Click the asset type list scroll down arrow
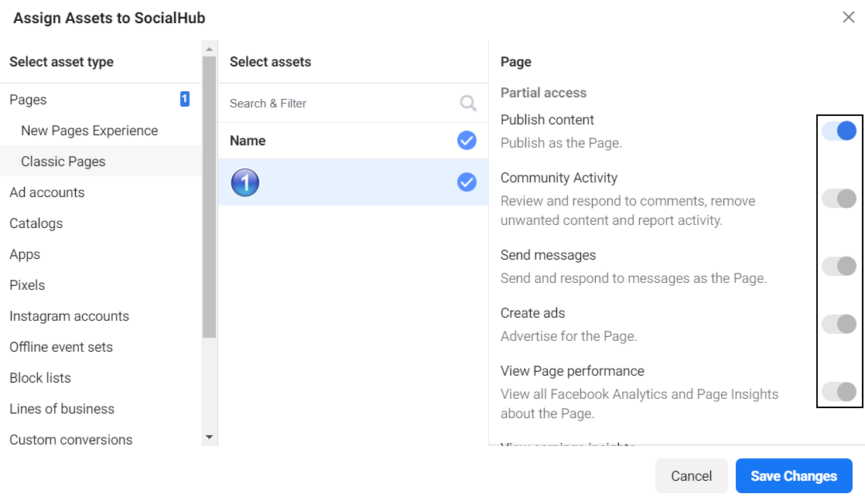865x504 pixels. pos(209,438)
